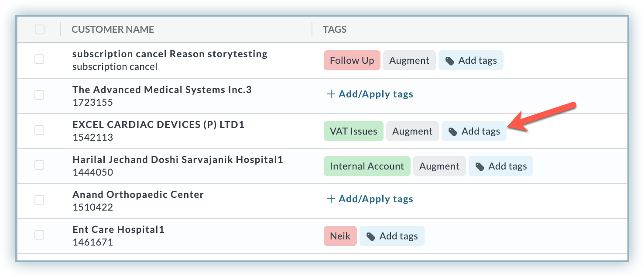Check the subscription cancel Reason storytesting row
644x277 pixels.
[x=39, y=59]
